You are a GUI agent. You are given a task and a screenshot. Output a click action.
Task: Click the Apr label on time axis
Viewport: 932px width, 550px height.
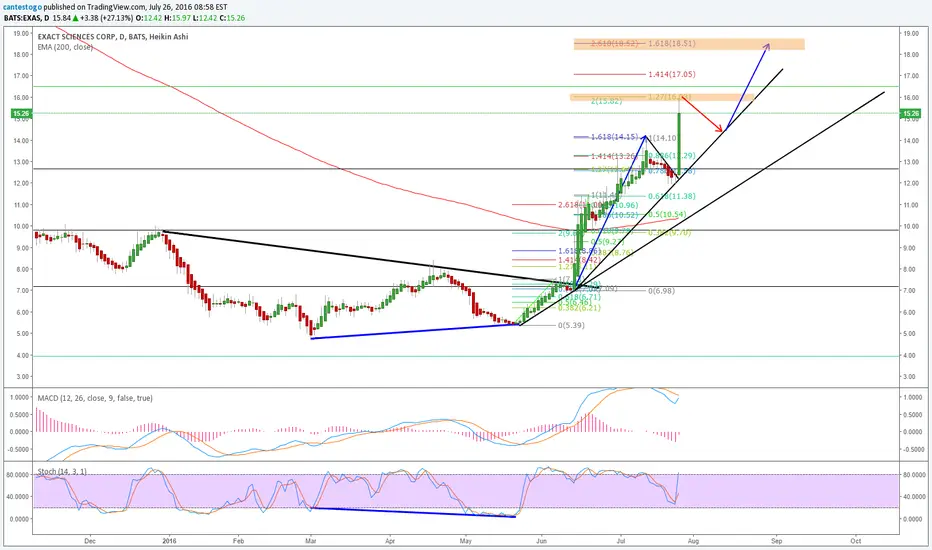[x=390, y=541]
